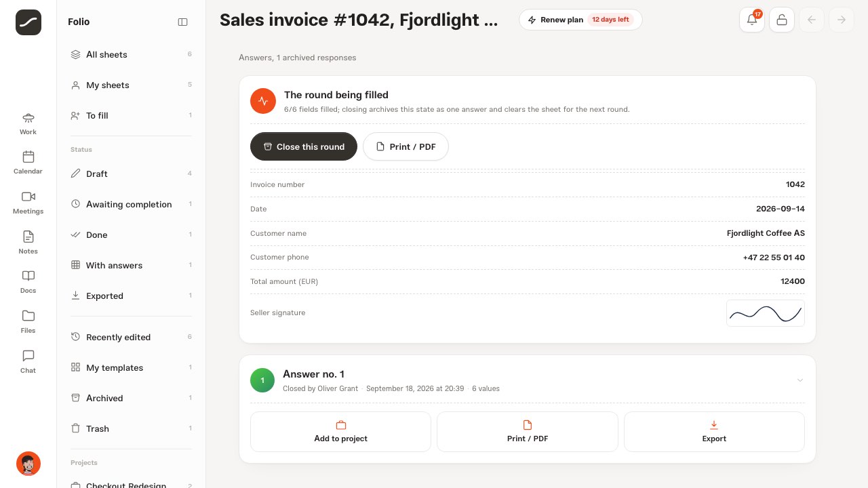The image size is (868, 488).
Task: Click the orange round activity icon
Action: click(x=263, y=101)
